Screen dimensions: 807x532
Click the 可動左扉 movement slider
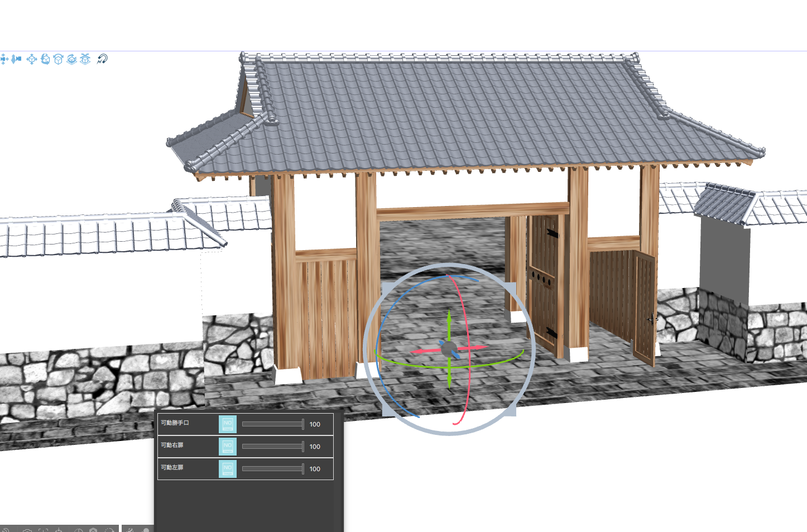[272, 468]
